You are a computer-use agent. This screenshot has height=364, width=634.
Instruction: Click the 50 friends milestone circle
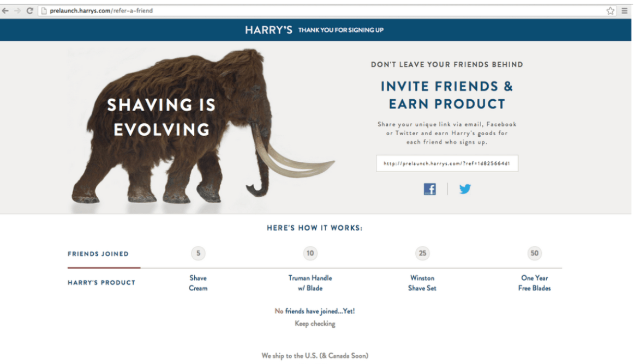(x=535, y=253)
